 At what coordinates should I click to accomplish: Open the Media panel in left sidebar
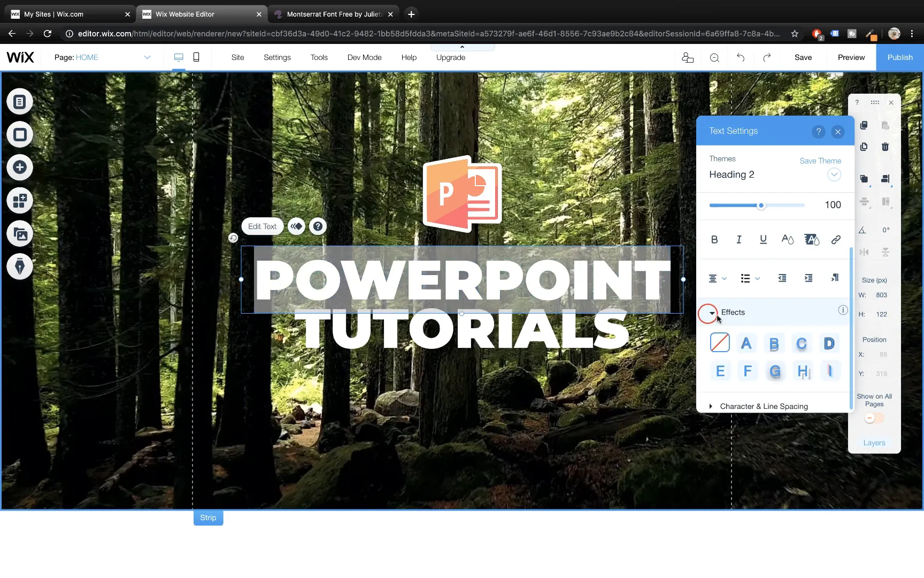tap(20, 234)
